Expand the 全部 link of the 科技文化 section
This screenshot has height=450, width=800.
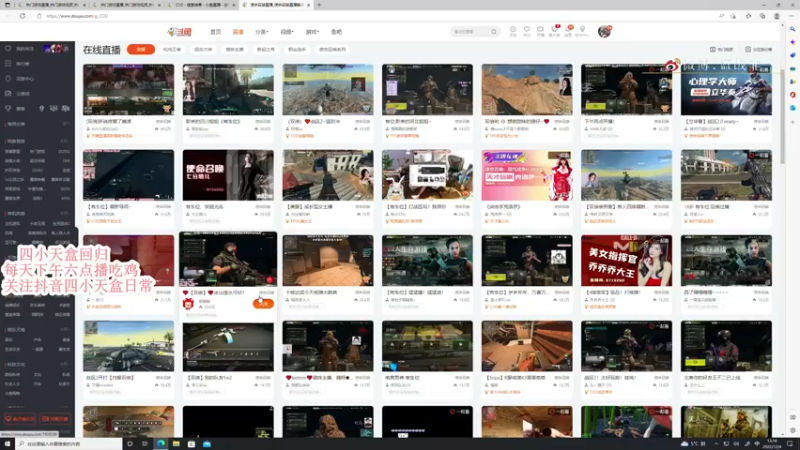click(x=65, y=364)
